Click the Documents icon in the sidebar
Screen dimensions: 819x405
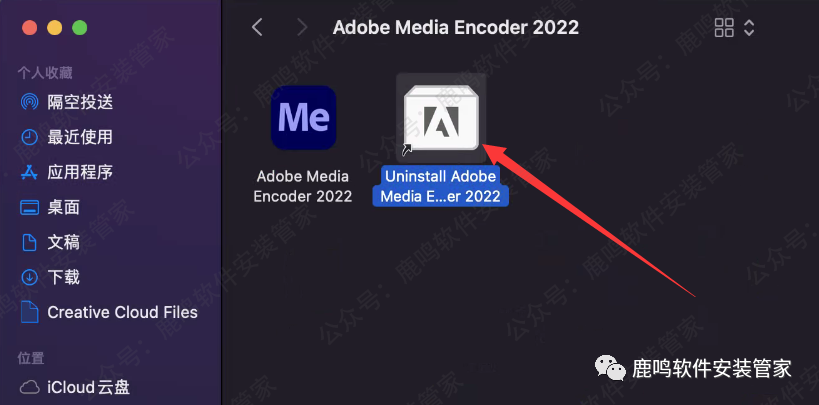[29, 242]
